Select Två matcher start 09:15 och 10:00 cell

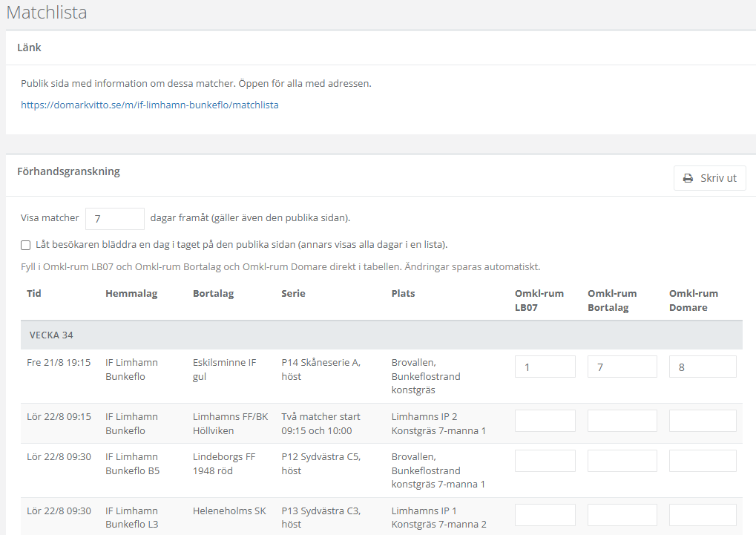tap(321, 424)
